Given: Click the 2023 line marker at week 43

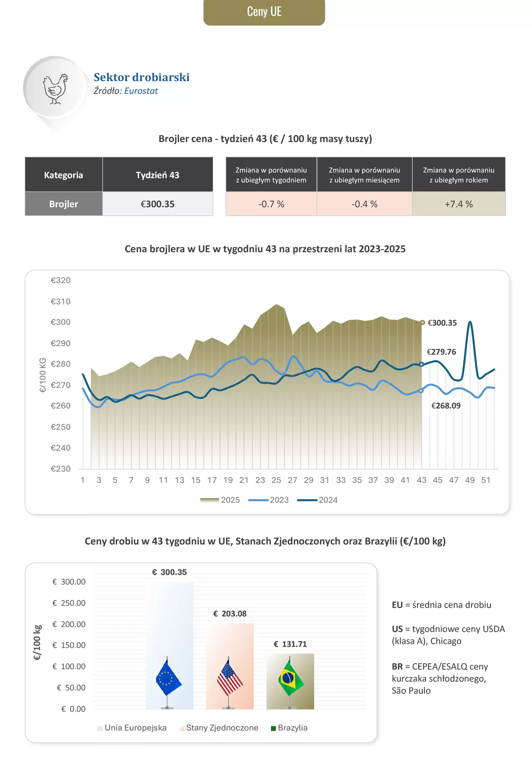Looking at the screenshot, I should pos(421,391).
